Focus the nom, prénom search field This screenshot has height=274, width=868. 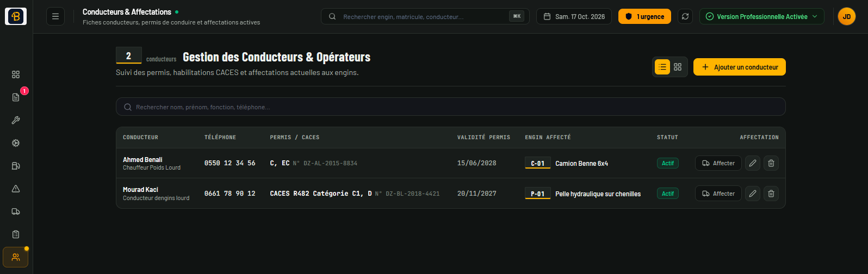(x=451, y=107)
